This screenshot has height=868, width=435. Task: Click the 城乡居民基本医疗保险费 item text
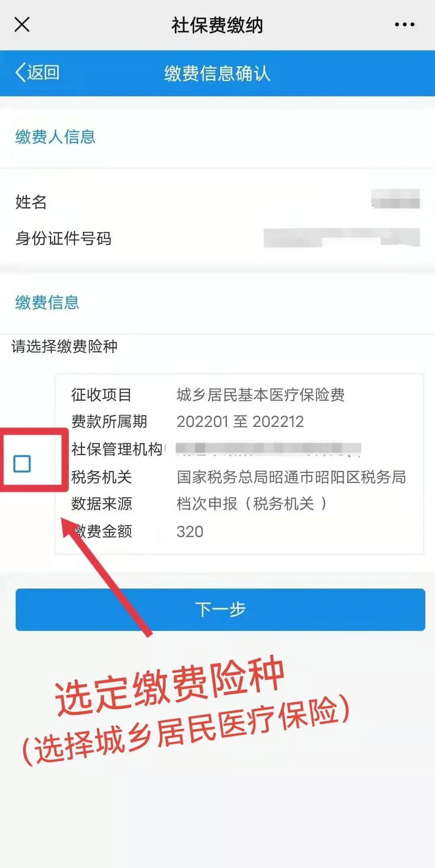tap(261, 395)
